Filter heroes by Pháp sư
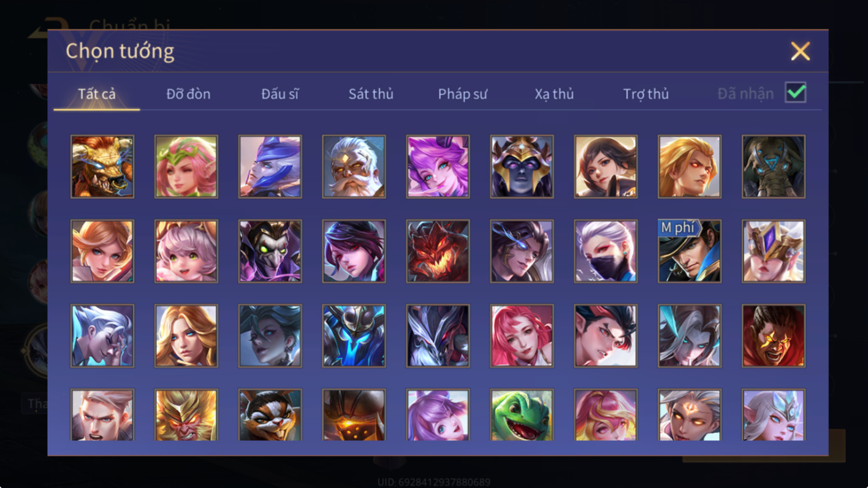Screen dimensions: 868x488 (463, 94)
